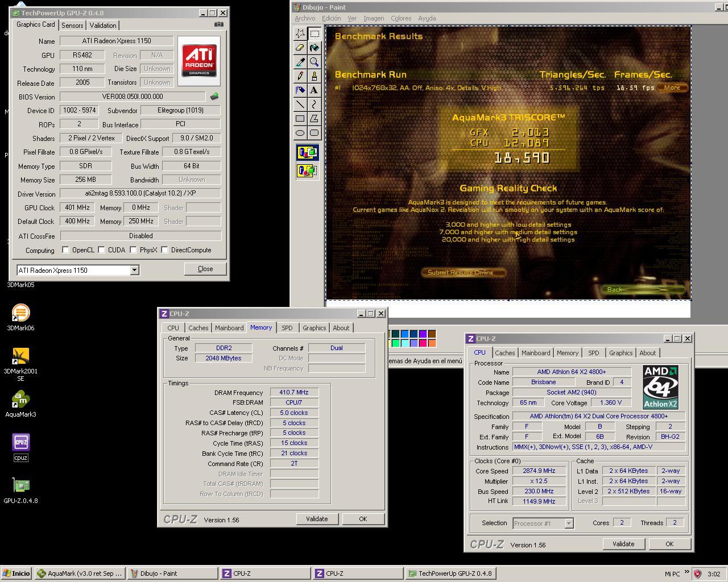This screenshot has width=728, height=582.
Task: Open the Caches tab in the Processor CPU-Z window
Action: pyautogui.click(x=504, y=353)
